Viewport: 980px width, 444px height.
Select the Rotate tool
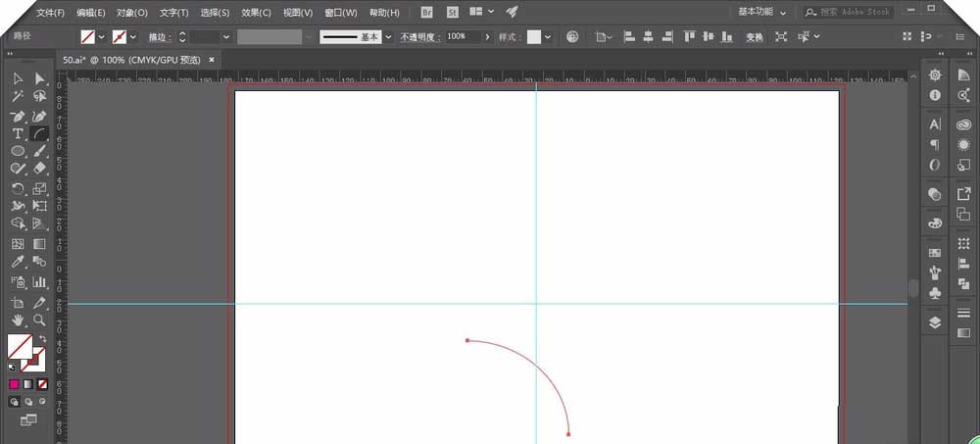[18, 189]
